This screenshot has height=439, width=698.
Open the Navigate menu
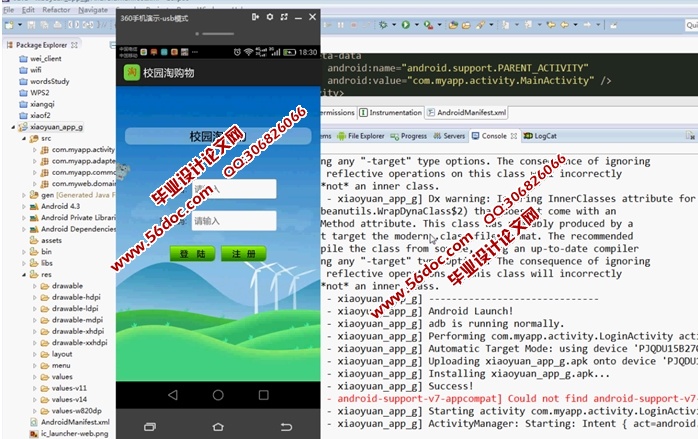click(93, 9)
